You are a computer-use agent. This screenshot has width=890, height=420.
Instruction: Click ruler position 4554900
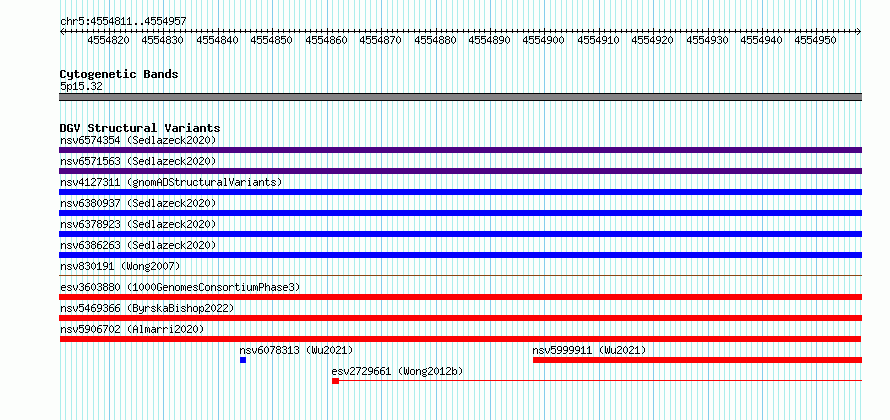click(543, 40)
